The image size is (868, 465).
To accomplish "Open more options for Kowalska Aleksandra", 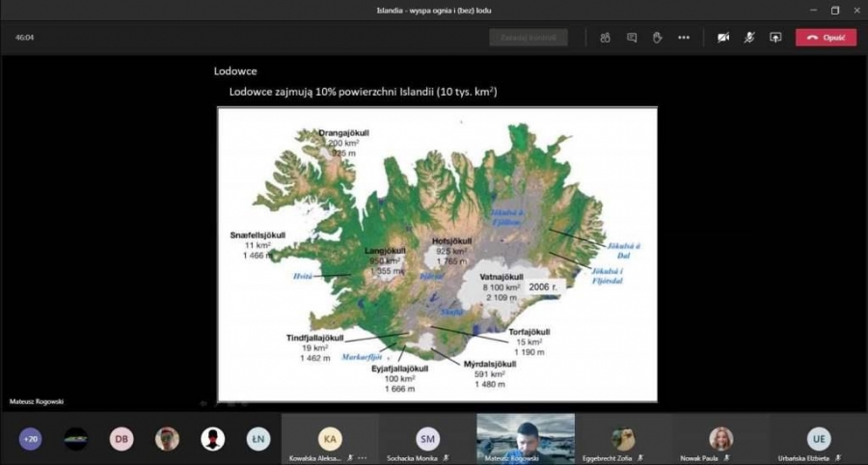I will coord(363,458).
